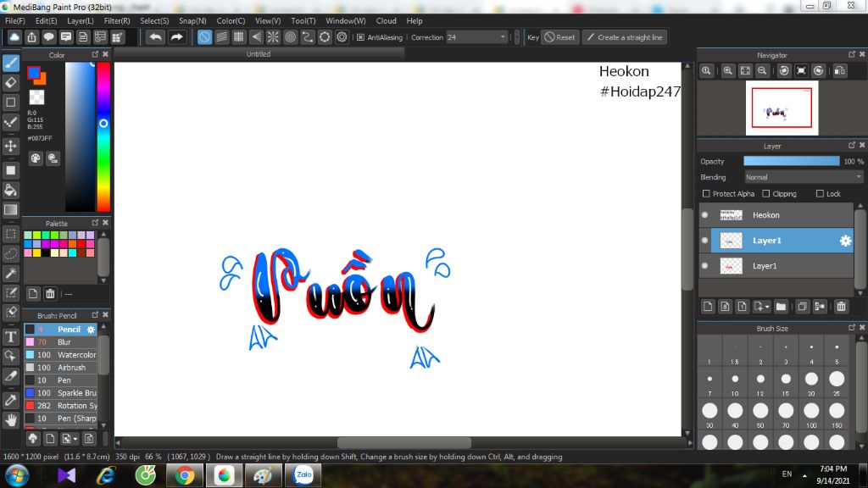Enable crisscross grid snap

238,37
